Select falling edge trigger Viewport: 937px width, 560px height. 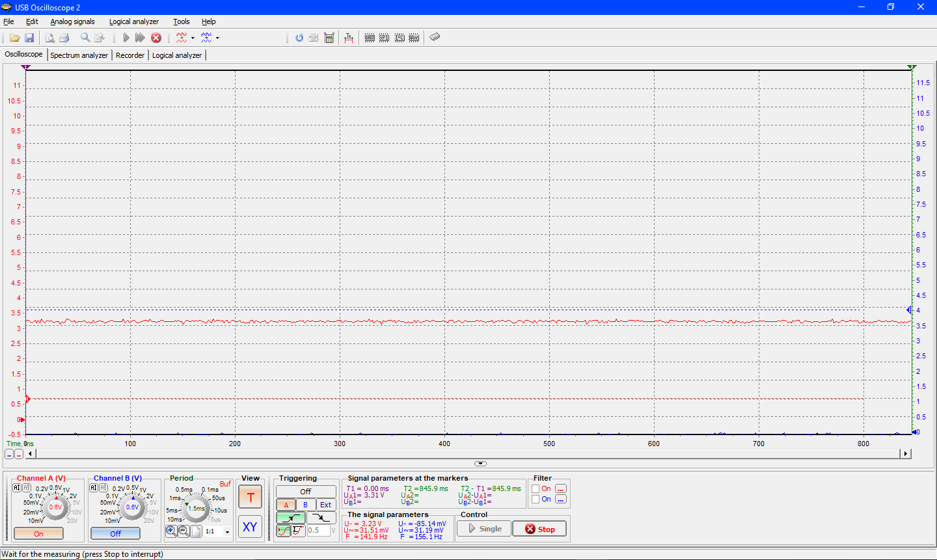321,518
